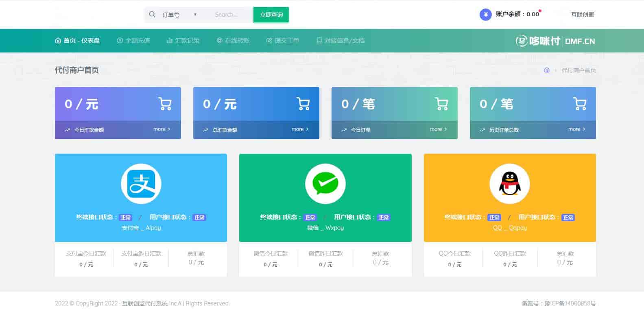
Task: Click the 哆咪付 DMF.CN logo
Action: (x=555, y=41)
